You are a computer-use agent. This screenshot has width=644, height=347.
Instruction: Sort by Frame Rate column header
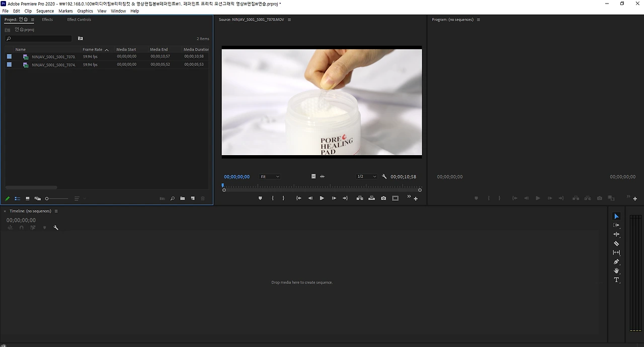click(93, 49)
